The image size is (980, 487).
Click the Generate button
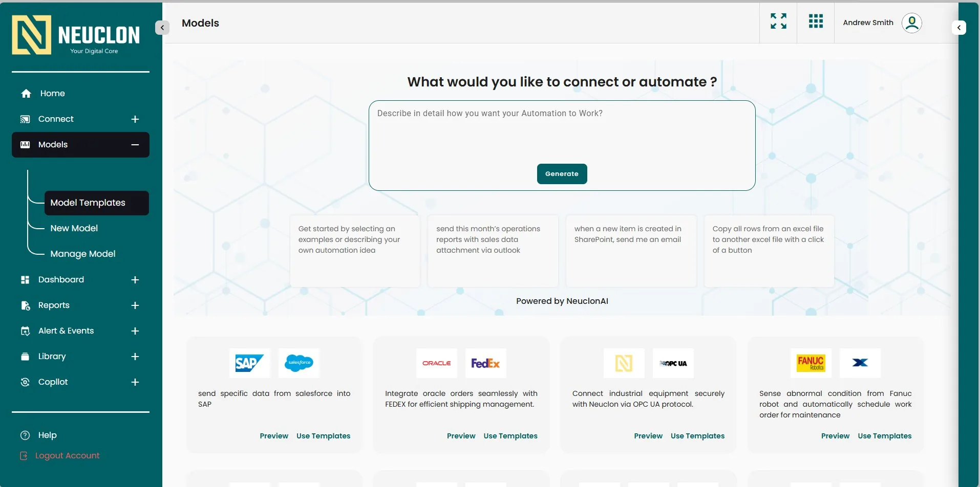[x=562, y=174]
